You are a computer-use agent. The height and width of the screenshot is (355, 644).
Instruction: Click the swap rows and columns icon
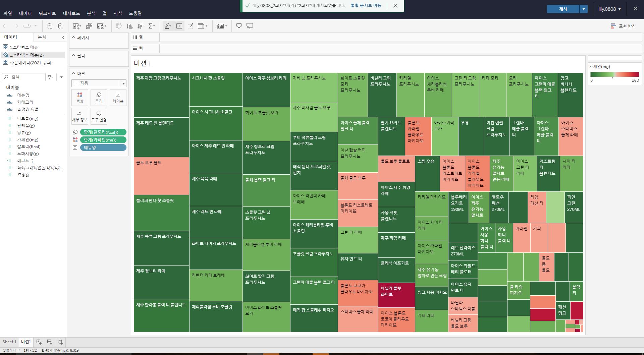click(x=119, y=26)
